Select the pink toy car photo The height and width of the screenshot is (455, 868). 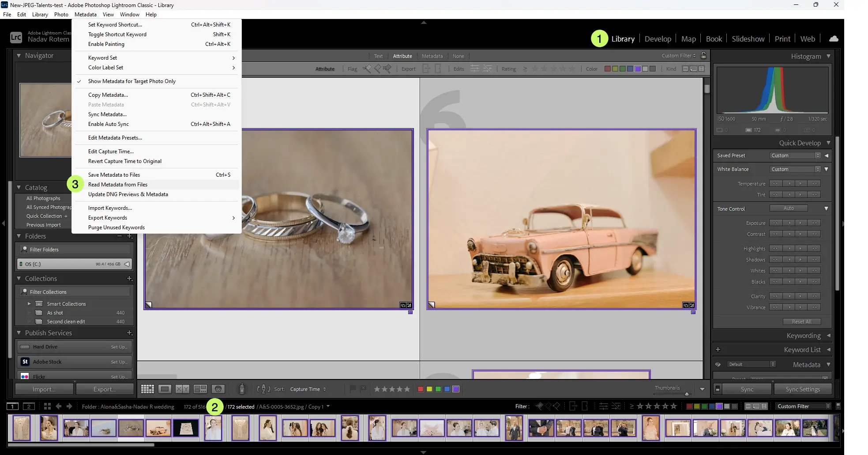(x=561, y=219)
